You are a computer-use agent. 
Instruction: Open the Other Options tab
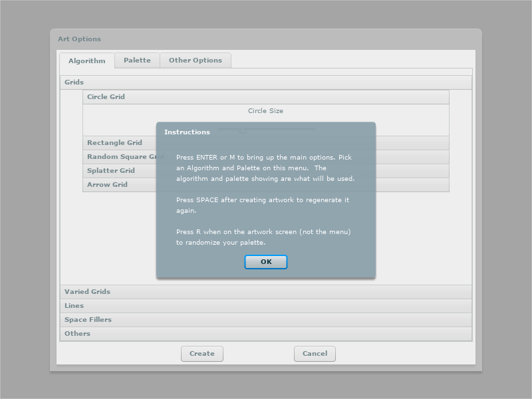(196, 61)
